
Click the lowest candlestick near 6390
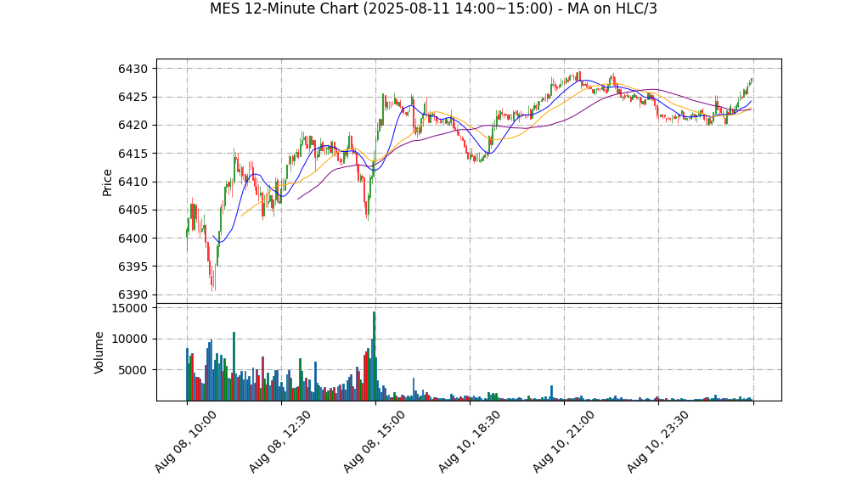click(x=212, y=278)
